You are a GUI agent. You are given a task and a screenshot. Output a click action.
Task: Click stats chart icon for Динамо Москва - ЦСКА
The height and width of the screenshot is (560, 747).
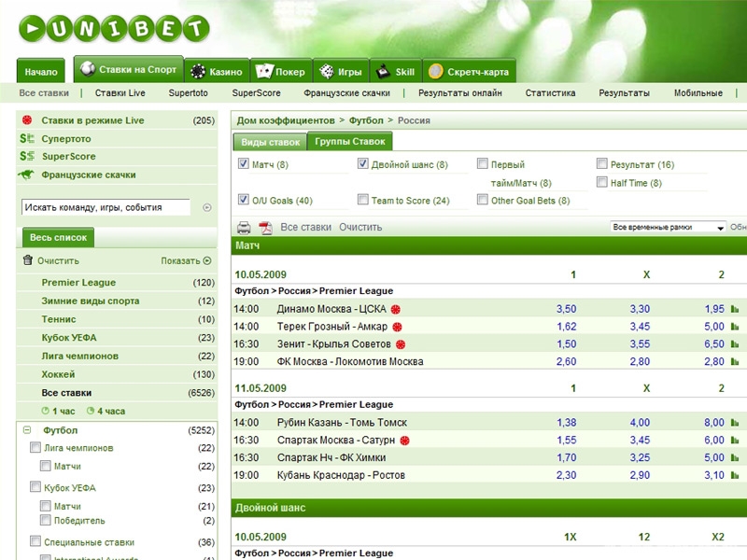(x=735, y=309)
